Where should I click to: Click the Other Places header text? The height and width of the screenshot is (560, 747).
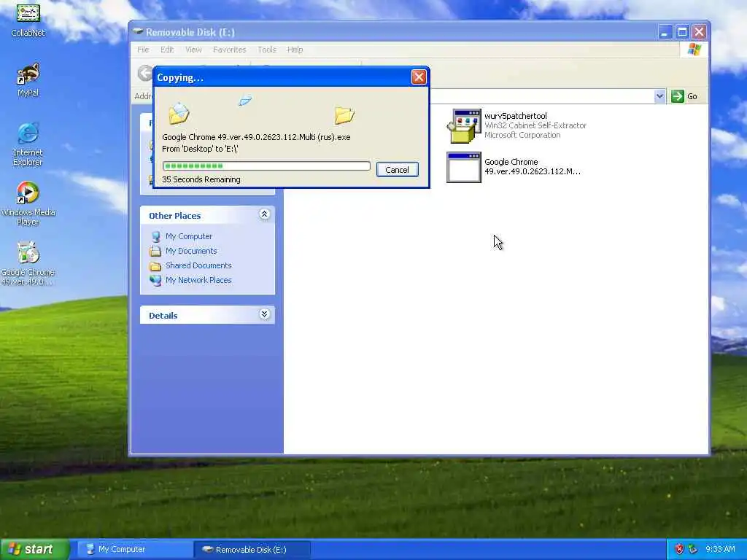[x=175, y=216]
